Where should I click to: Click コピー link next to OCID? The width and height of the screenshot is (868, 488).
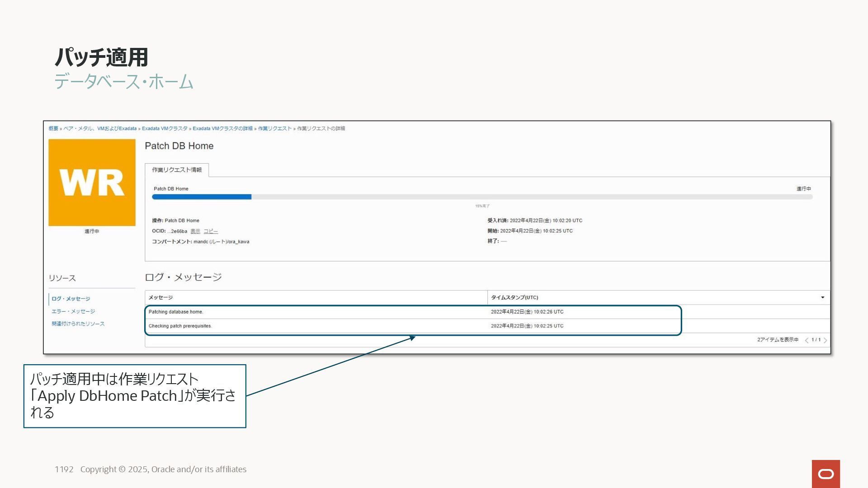(210, 231)
